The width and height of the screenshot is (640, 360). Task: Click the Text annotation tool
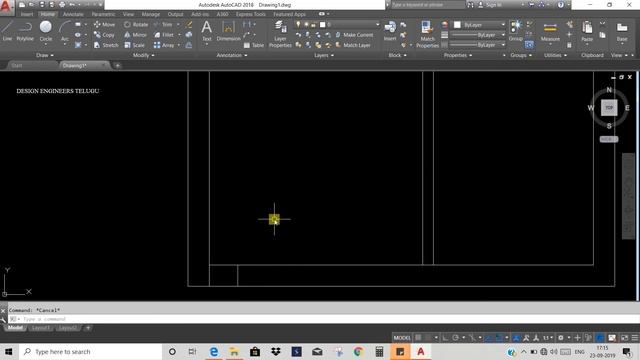click(x=207, y=31)
